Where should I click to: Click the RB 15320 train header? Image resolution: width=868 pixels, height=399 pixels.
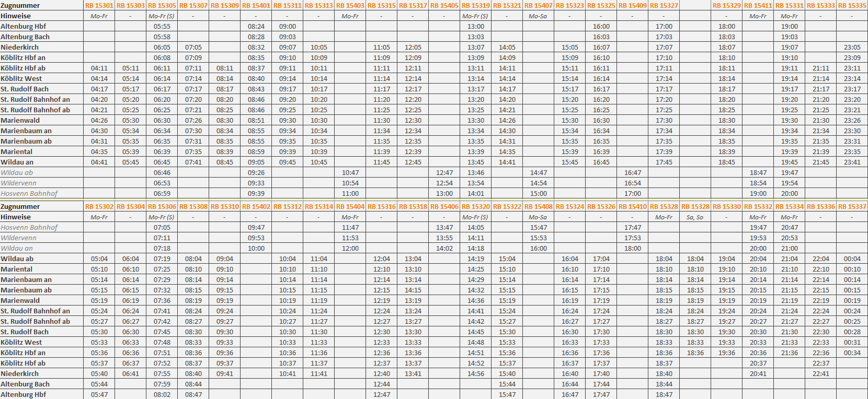click(476, 206)
